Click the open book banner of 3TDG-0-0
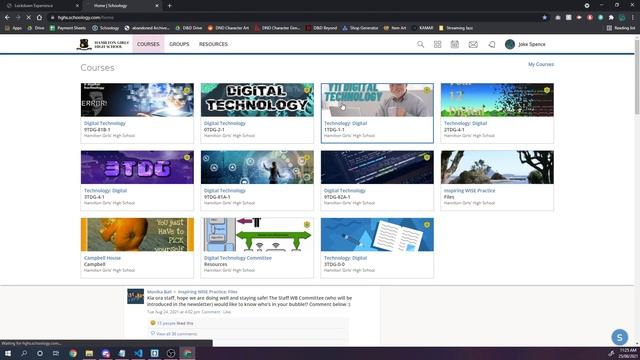640x360 pixels. point(377,235)
